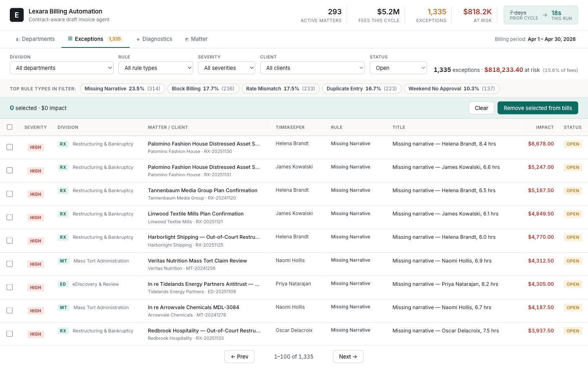Screen dimensions: 588x368
Task: Click OPEN status badge on Harborlight Shipping row
Action: coord(573,237)
